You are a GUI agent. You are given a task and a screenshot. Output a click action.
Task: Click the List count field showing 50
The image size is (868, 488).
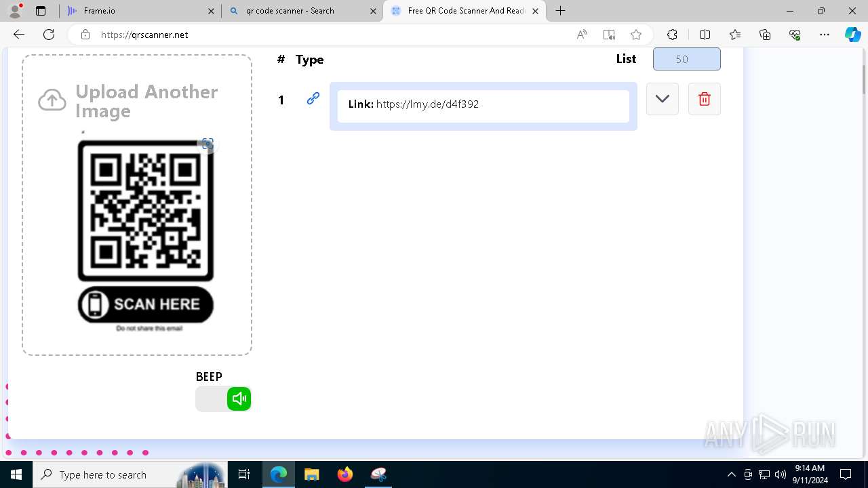[x=686, y=59]
